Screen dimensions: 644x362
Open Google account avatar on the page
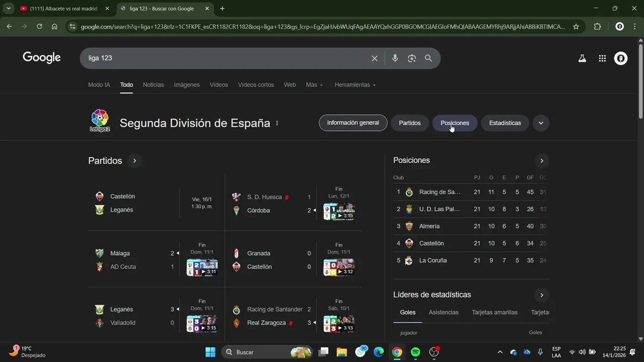pos(621,58)
